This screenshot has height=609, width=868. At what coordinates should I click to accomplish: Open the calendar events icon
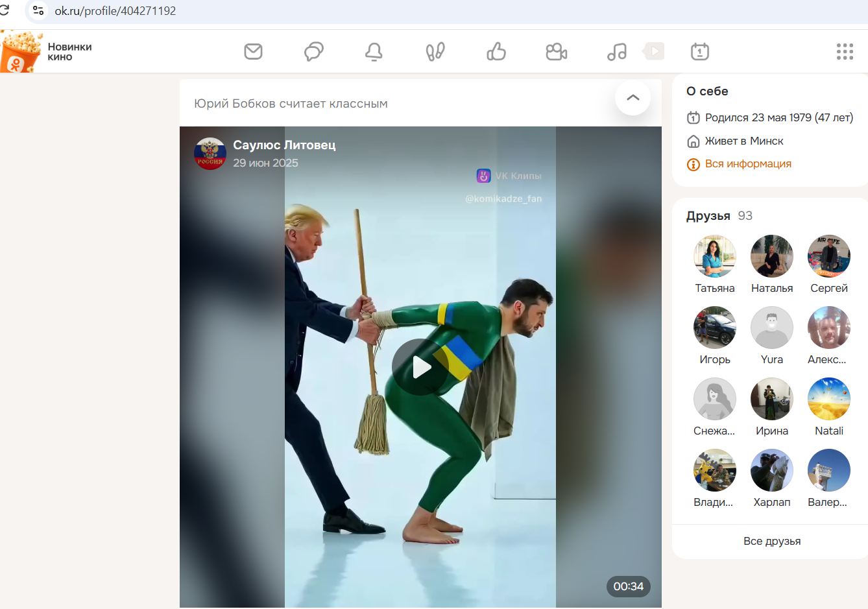point(700,51)
